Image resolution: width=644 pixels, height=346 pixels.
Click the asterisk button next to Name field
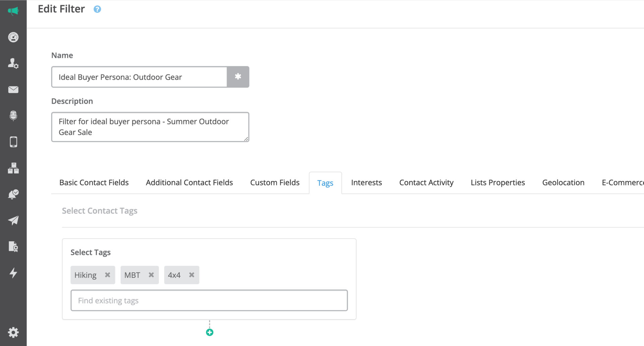[x=238, y=77]
